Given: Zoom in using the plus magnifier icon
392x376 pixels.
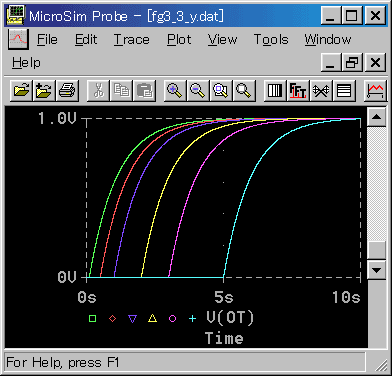Looking at the screenshot, I should (175, 90).
